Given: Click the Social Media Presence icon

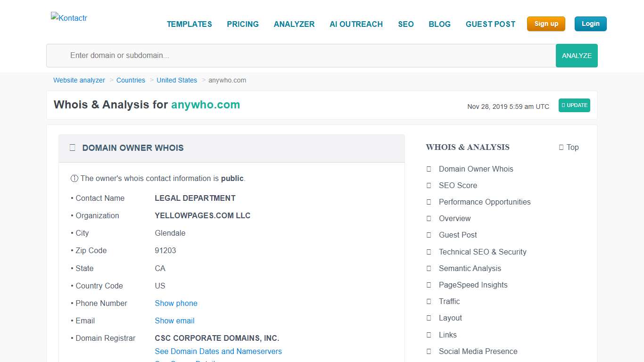Looking at the screenshot, I should (429, 351).
